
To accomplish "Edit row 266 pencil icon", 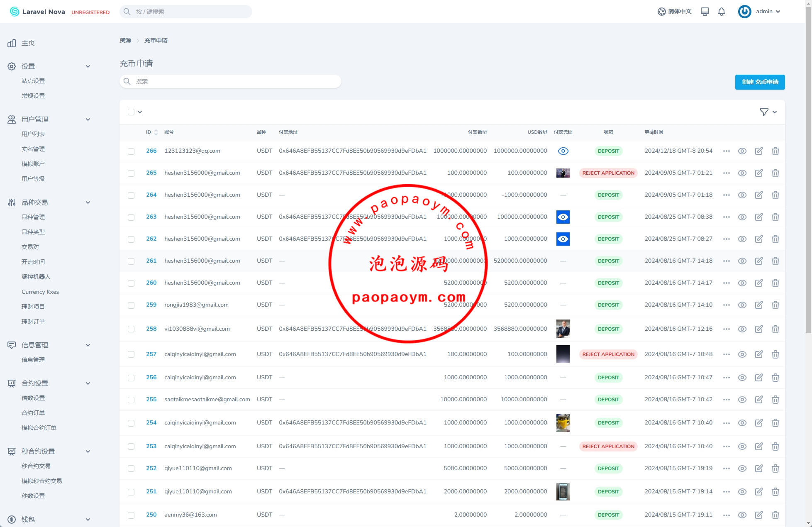I will click(759, 151).
